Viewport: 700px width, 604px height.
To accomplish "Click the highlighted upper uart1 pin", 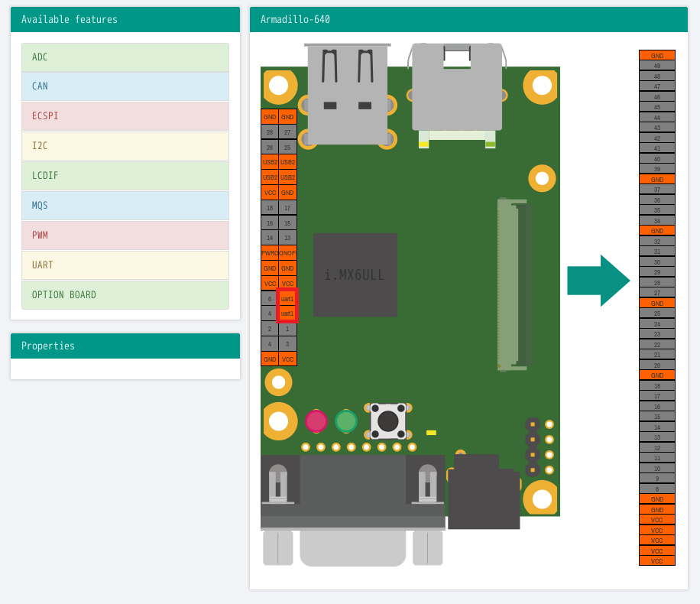I will click(287, 299).
